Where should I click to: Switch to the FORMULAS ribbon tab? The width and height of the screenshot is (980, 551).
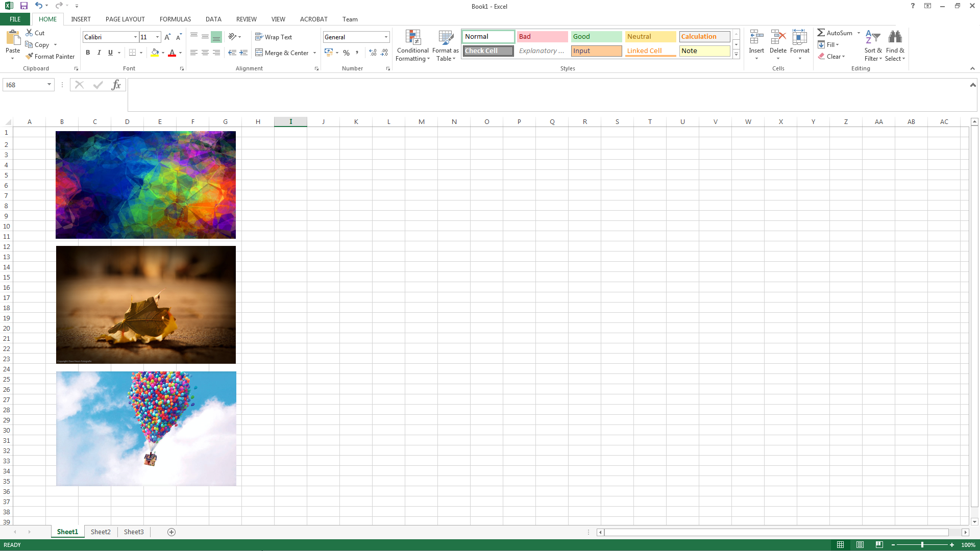175,19
